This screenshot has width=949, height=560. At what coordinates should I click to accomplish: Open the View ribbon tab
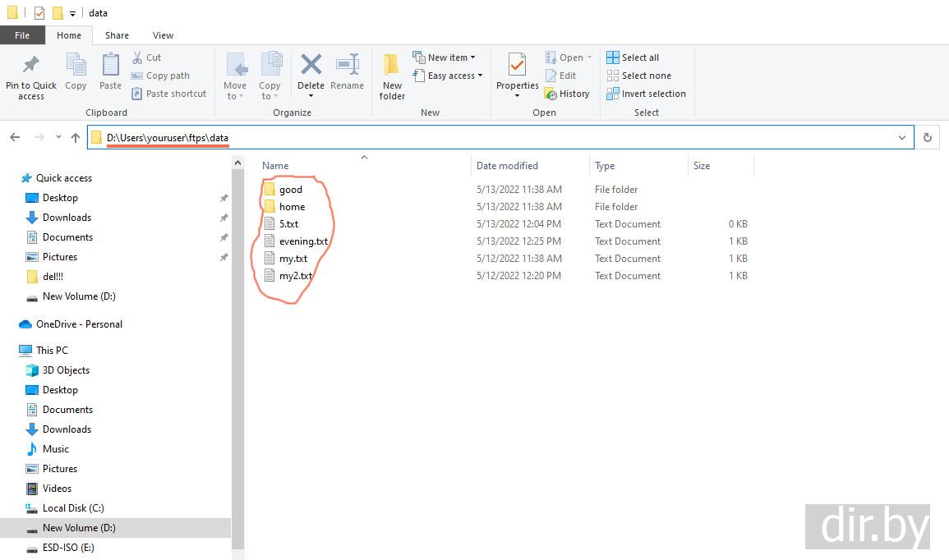coord(163,35)
